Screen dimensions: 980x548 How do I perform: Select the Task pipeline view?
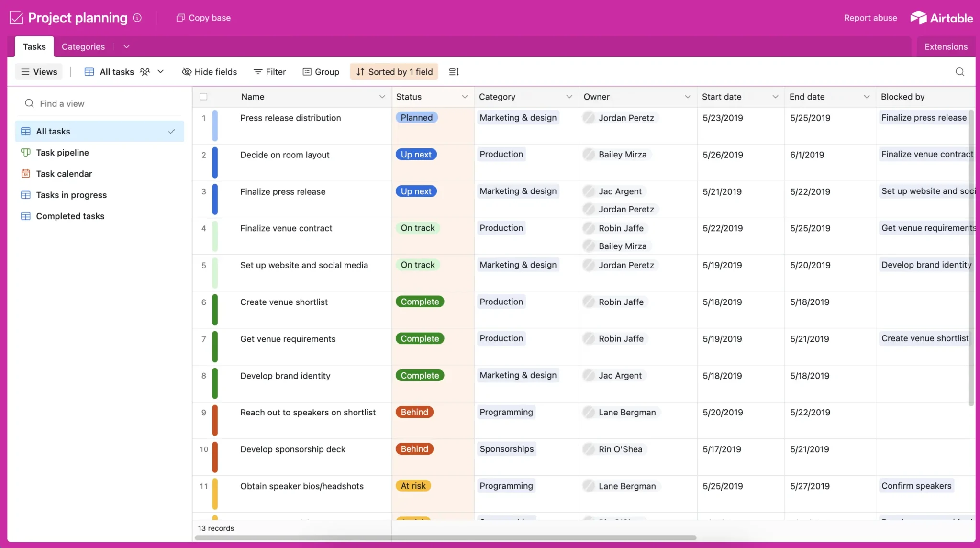tap(62, 152)
